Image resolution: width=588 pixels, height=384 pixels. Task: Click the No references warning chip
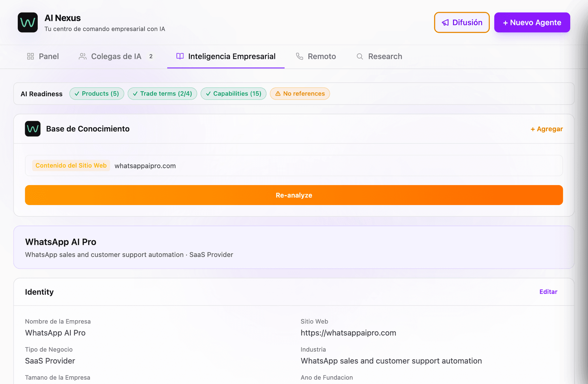click(300, 94)
